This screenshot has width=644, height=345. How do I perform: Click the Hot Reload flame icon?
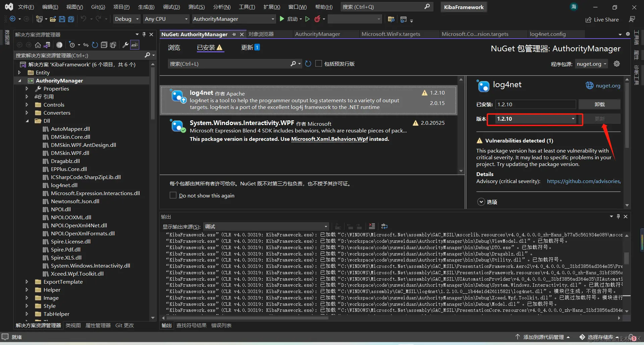(x=317, y=19)
